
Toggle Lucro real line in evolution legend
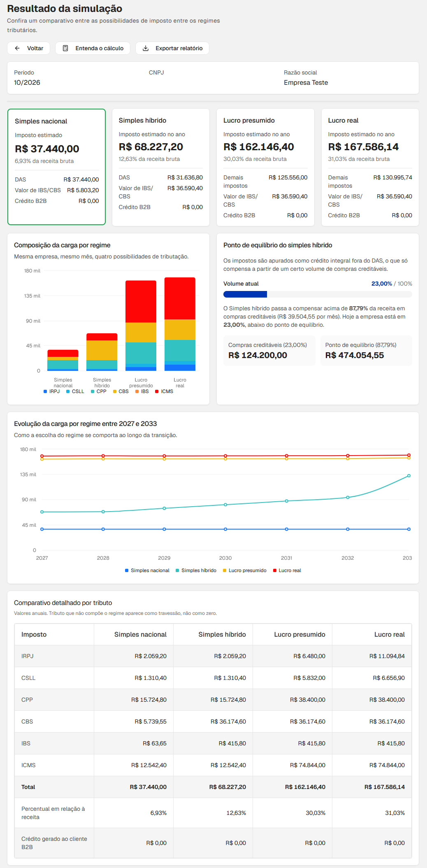point(287,570)
